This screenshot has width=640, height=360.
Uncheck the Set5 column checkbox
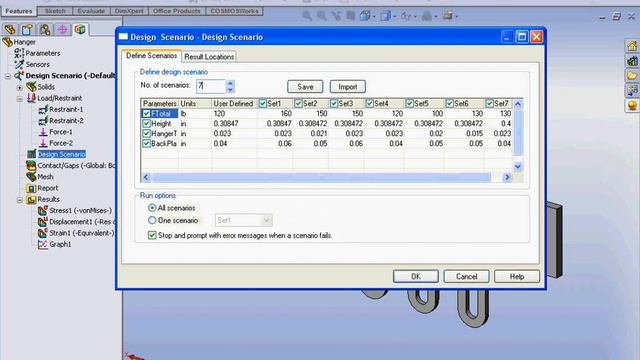[x=410, y=104]
